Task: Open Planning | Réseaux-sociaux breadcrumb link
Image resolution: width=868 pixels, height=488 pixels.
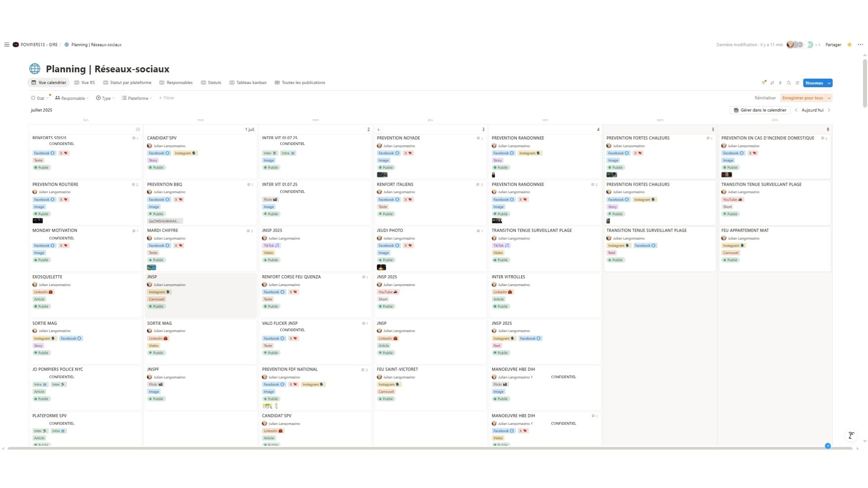Action: pyautogui.click(x=96, y=45)
